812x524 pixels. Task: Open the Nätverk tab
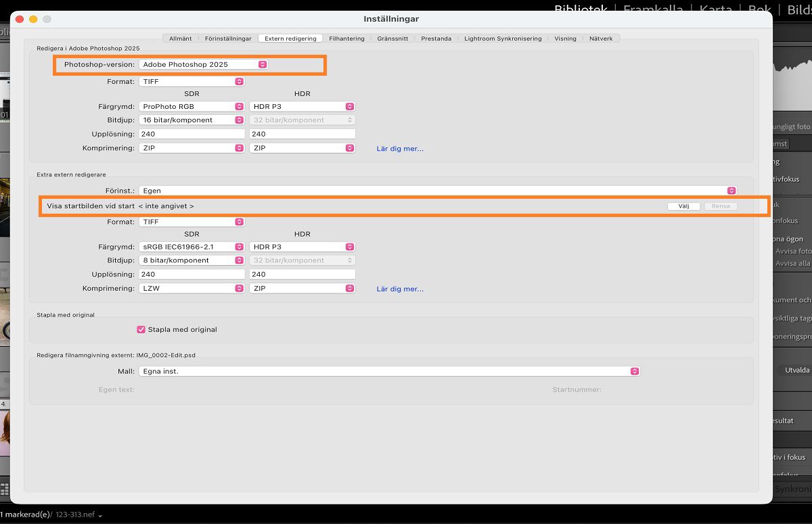(601, 39)
